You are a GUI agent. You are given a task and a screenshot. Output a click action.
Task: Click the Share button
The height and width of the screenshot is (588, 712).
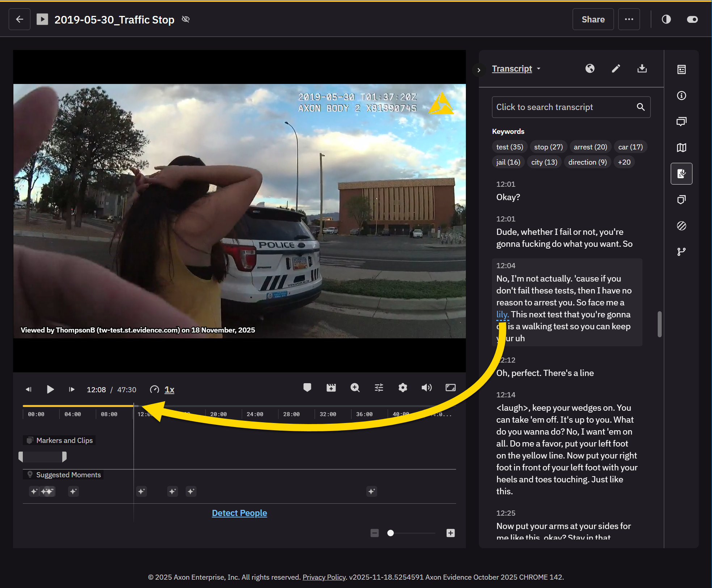593,19
